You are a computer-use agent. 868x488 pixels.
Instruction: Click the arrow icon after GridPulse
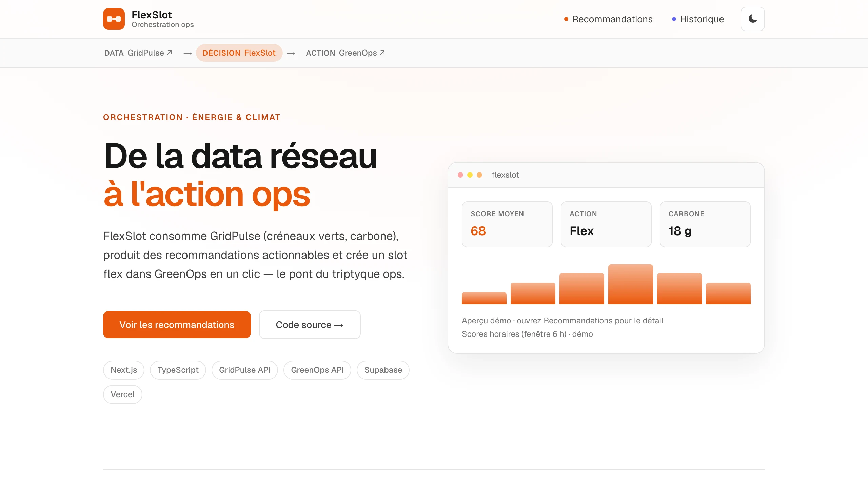coord(170,53)
